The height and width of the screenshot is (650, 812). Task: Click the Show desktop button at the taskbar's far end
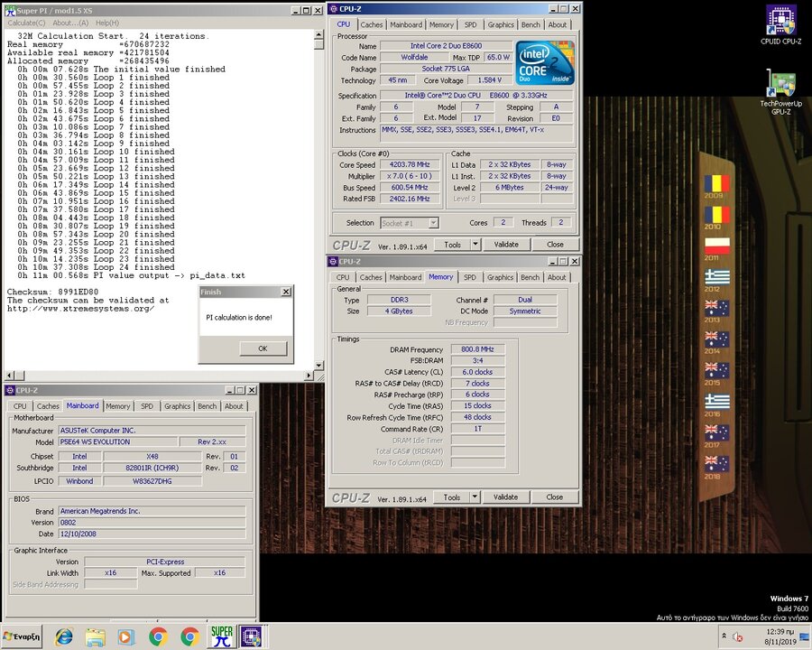coord(806,636)
